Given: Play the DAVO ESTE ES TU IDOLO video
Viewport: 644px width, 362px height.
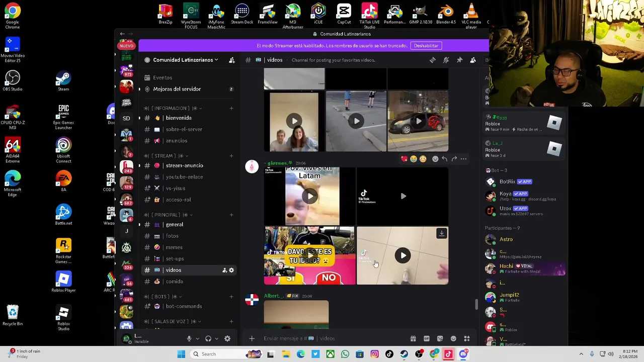Looking at the screenshot, I should pyautogui.click(x=310, y=255).
